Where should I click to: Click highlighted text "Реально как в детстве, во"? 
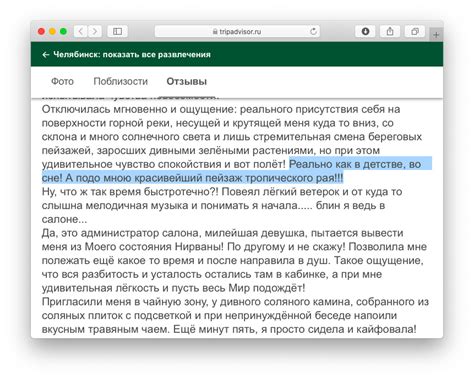coord(355,164)
